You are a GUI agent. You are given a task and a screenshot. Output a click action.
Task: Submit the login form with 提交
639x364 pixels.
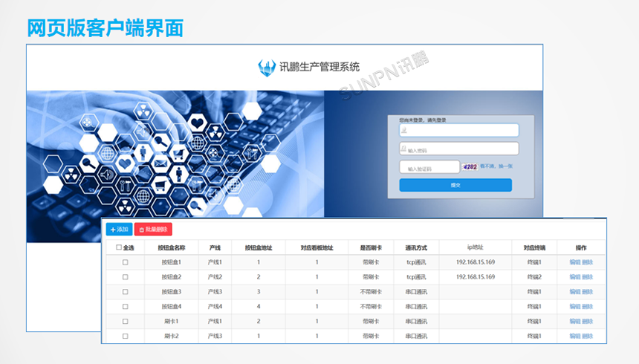(455, 185)
